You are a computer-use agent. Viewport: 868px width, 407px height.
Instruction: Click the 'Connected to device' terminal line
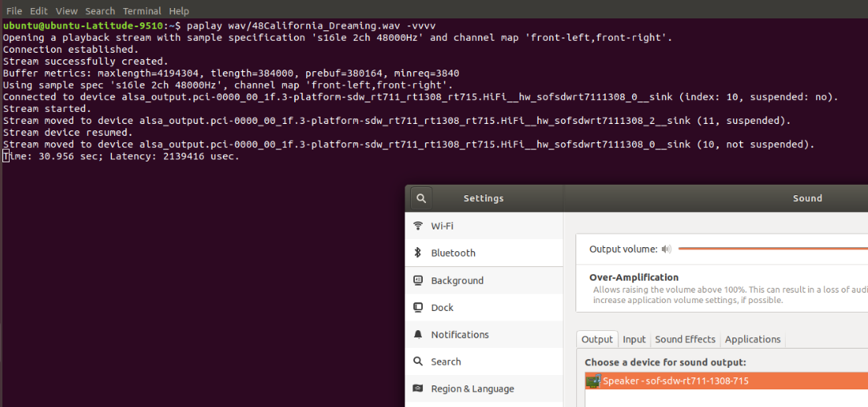coord(420,97)
